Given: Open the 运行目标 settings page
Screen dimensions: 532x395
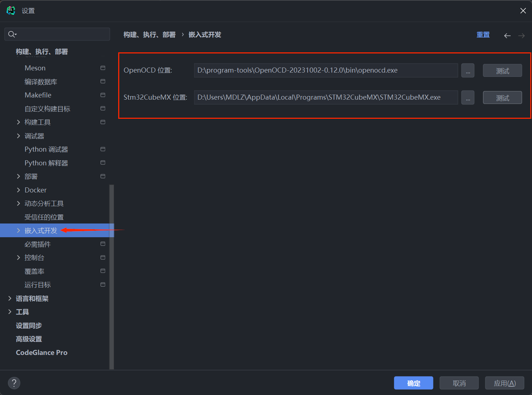Looking at the screenshot, I should [x=38, y=285].
